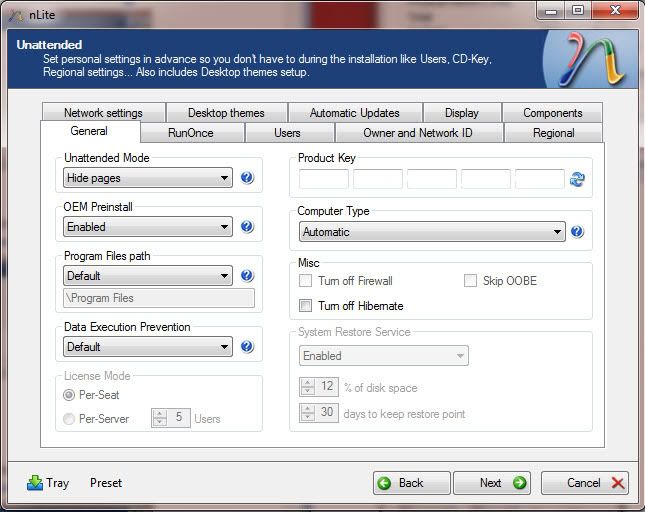Close the nLite window
Screen dimensions: 645x512
click(615, 11)
